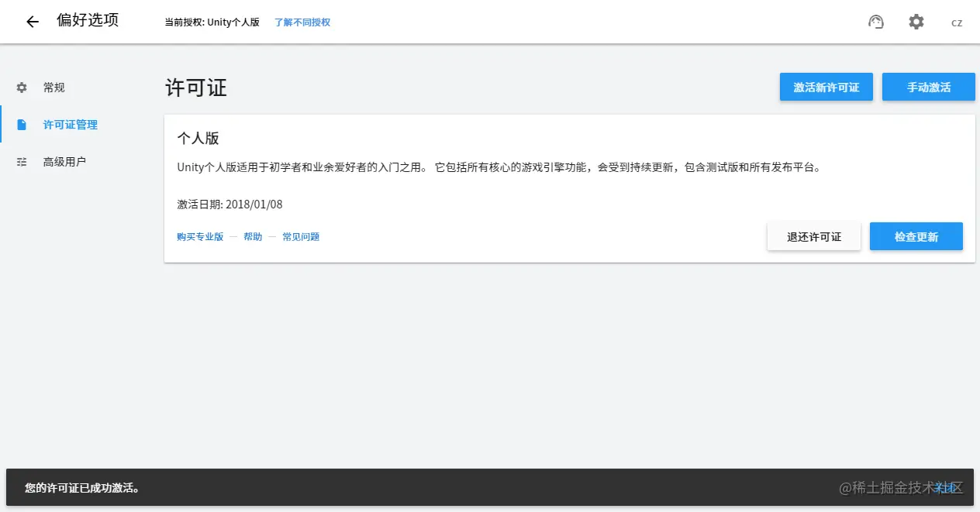Click the 检查更新 button

point(916,236)
